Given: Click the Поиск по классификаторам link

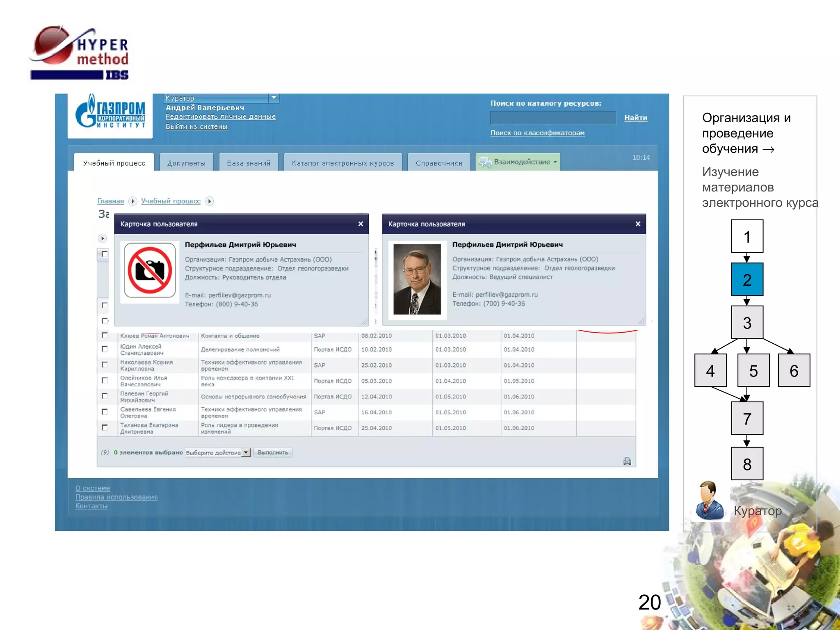Looking at the screenshot, I should (537, 133).
